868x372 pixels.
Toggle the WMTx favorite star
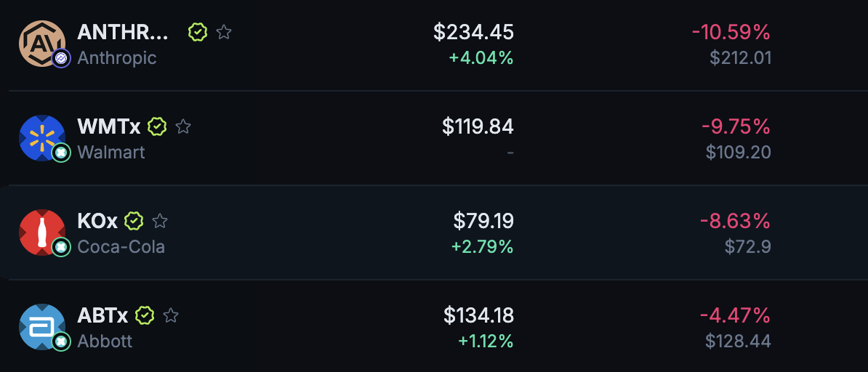pyautogui.click(x=183, y=126)
